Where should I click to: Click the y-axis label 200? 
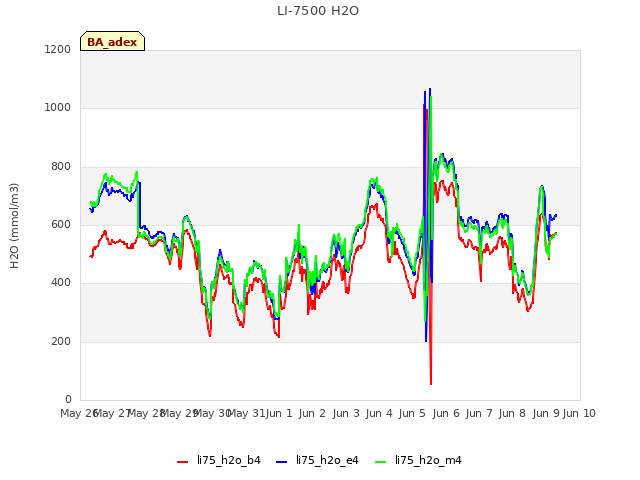pos(61,341)
